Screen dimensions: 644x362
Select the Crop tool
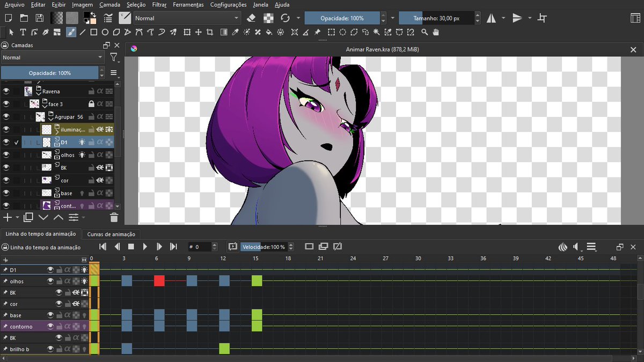click(210, 32)
